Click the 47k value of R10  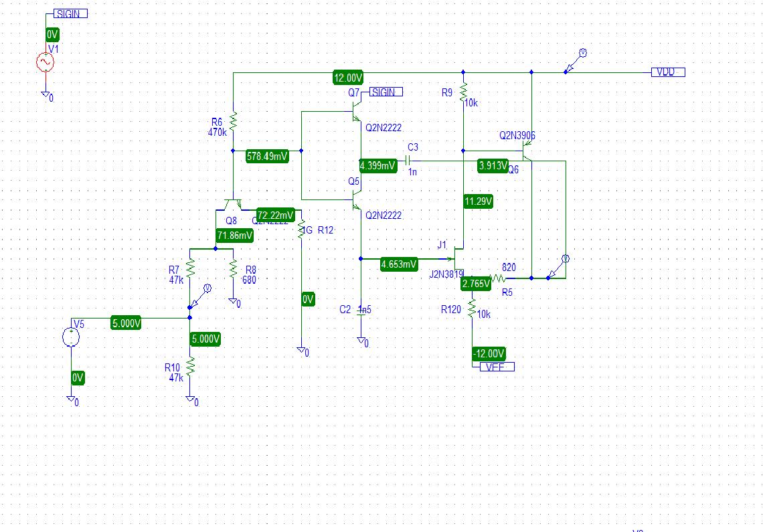coord(176,377)
